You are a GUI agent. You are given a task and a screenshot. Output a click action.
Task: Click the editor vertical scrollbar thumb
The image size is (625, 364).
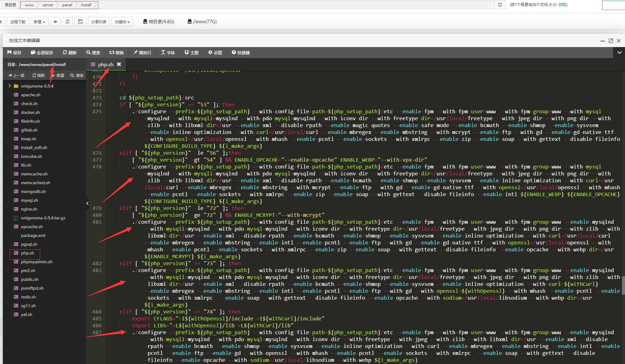click(623, 285)
